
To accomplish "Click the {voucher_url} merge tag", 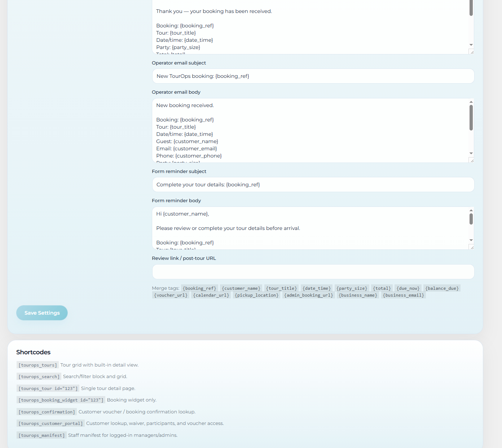I will click(171, 295).
